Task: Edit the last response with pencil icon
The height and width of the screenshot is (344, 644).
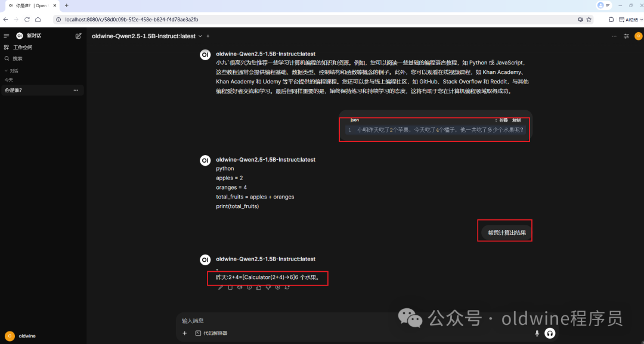Action: 221,287
